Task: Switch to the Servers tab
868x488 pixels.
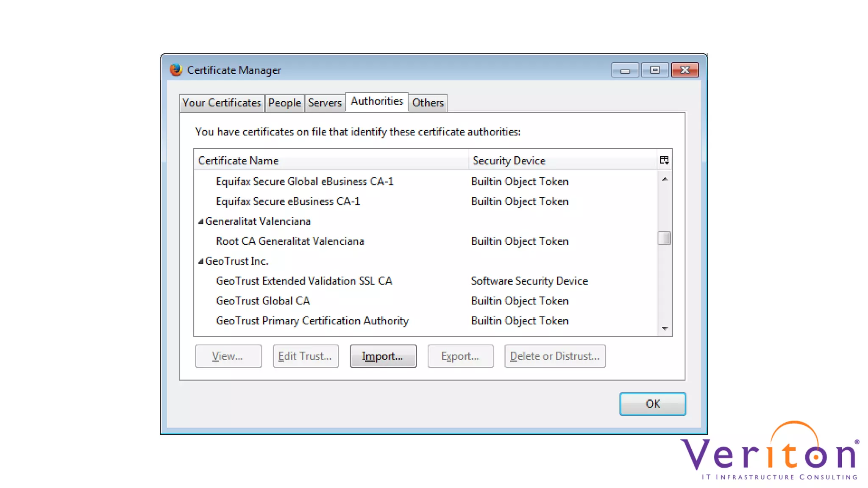Action: tap(325, 103)
